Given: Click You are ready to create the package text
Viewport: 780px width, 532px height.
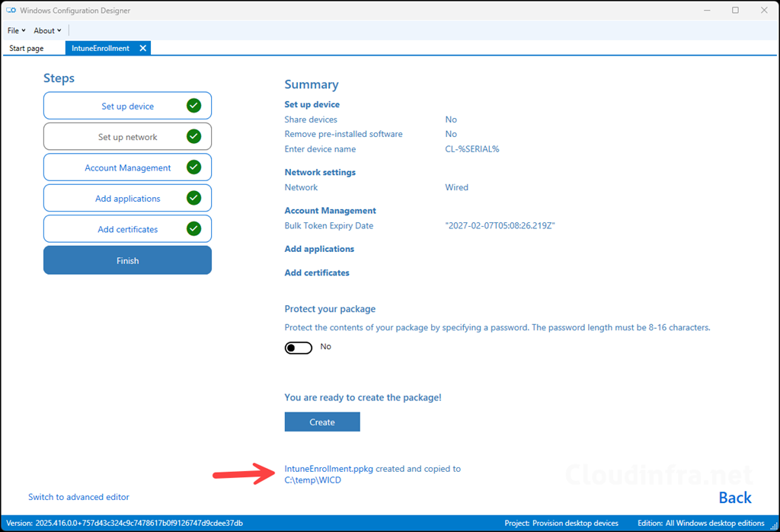Looking at the screenshot, I should pyautogui.click(x=363, y=398).
